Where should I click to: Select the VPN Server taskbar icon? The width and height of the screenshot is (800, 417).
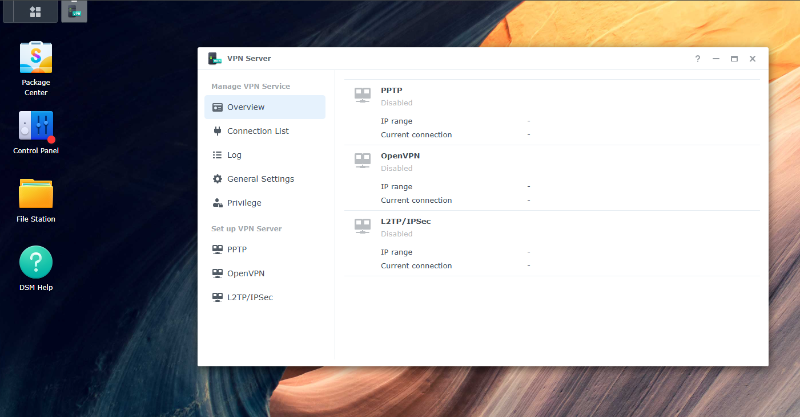(74, 11)
